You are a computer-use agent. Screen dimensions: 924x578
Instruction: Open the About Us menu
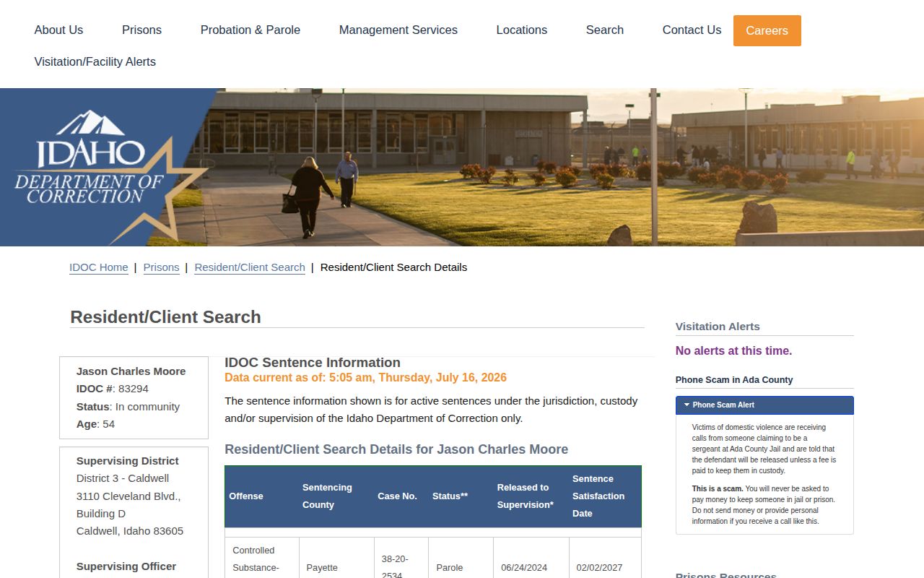tap(58, 30)
